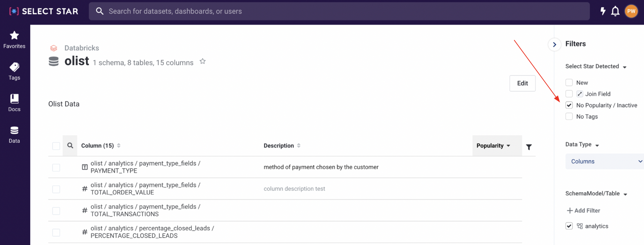
Task: Uncheck No Popularity / Inactive filter
Action: [569, 105]
